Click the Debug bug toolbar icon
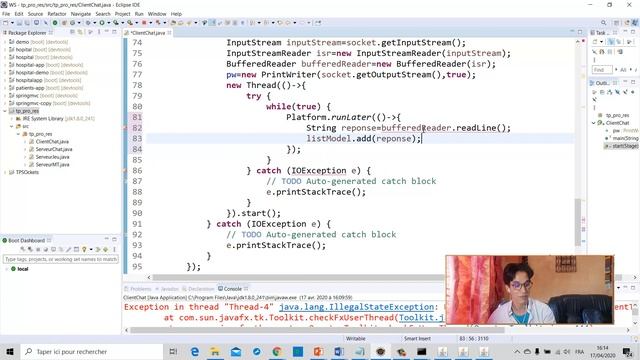The height and width of the screenshot is (360, 640). coord(88,23)
